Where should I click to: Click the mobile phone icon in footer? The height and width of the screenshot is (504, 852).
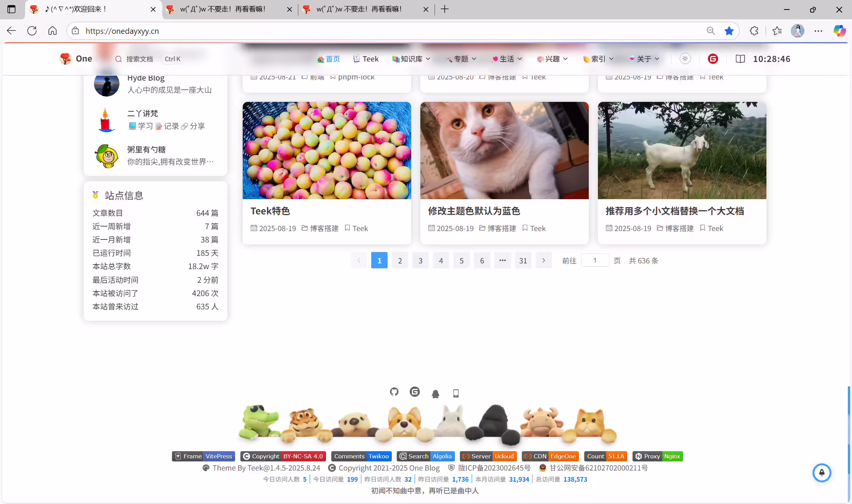[x=456, y=393]
